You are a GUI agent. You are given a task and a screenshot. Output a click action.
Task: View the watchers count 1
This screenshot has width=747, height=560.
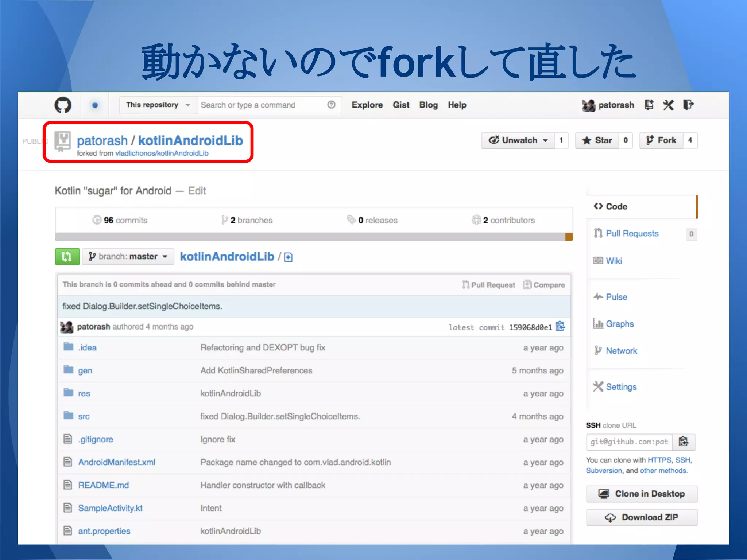tap(561, 140)
